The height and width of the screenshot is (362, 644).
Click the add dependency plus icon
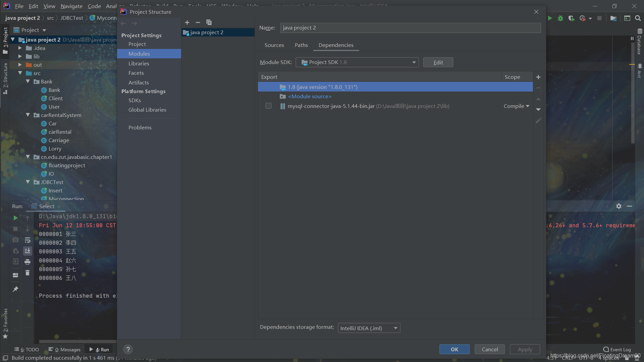pos(538,77)
